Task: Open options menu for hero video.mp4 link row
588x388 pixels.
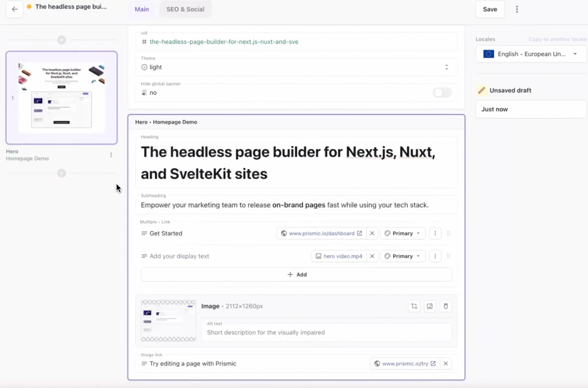Action: [x=435, y=256]
